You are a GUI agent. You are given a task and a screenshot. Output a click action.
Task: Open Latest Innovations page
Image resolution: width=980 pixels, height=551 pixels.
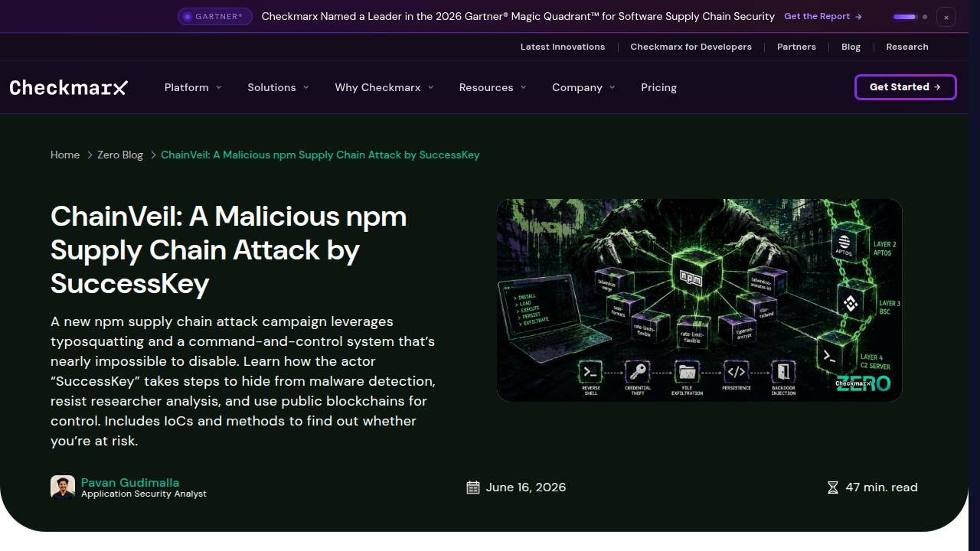point(563,47)
